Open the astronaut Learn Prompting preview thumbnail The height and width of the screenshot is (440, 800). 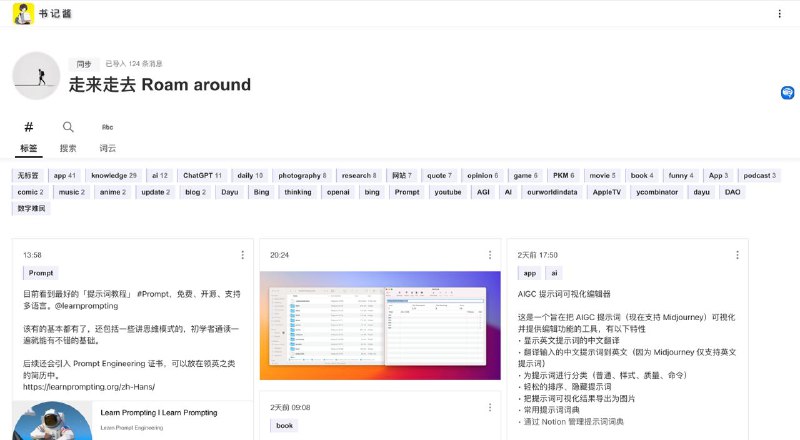coord(52,421)
